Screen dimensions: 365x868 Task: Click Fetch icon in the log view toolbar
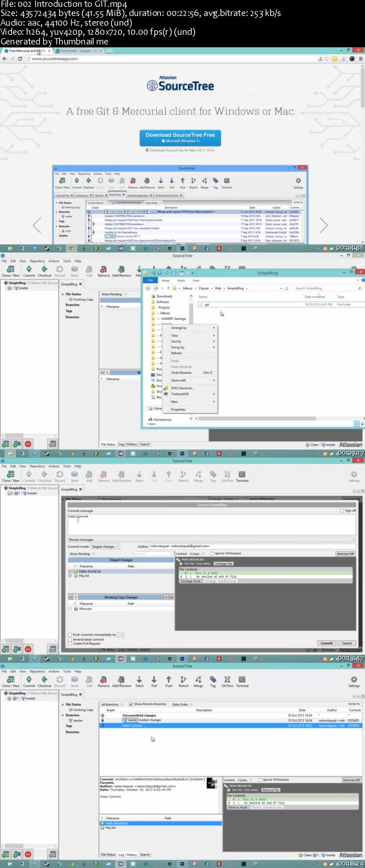140,681
